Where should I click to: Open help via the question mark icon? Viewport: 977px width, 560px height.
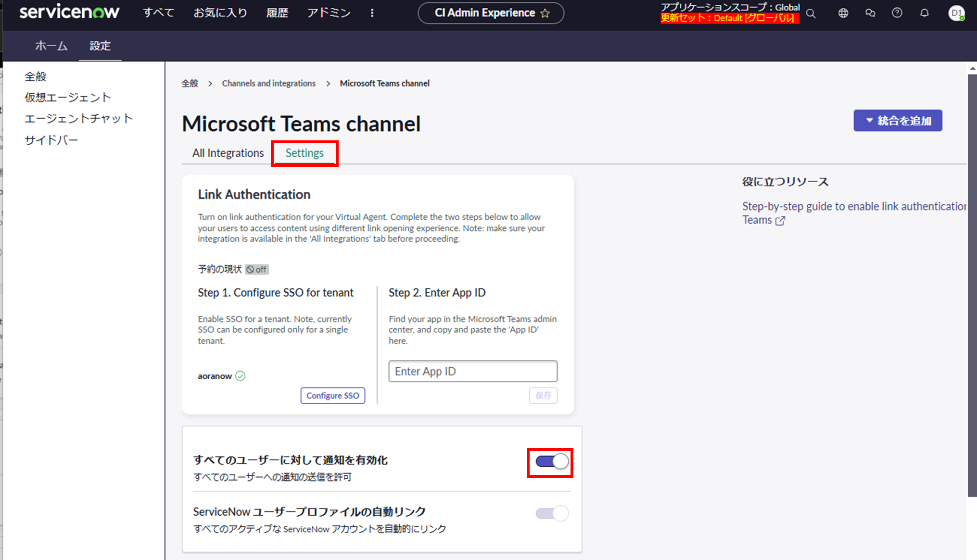tap(897, 13)
